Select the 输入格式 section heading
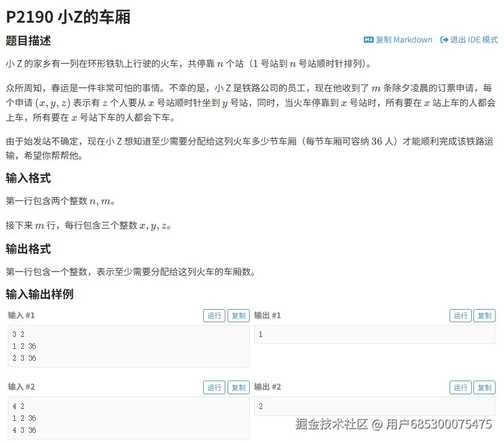Viewport: 504px width, 443px height. [28, 179]
